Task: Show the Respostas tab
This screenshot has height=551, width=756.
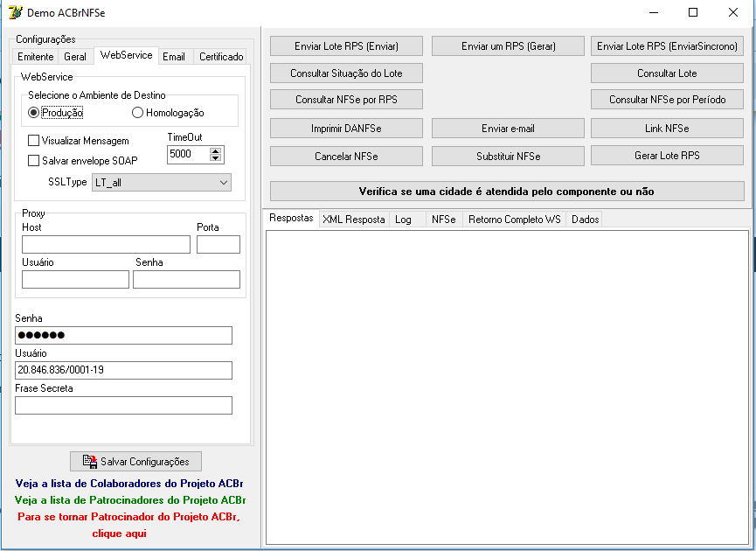Action: 291,218
